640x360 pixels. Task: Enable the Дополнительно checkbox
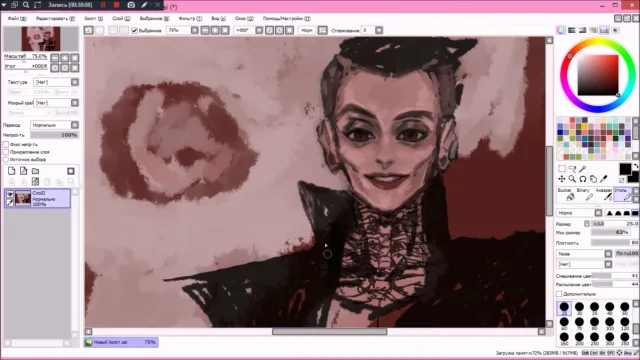point(559,294)
